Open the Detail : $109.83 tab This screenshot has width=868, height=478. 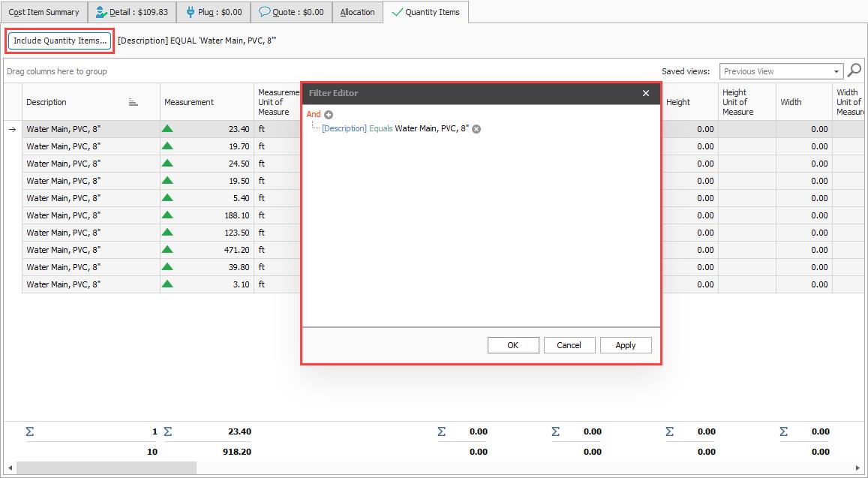(132, 12)
